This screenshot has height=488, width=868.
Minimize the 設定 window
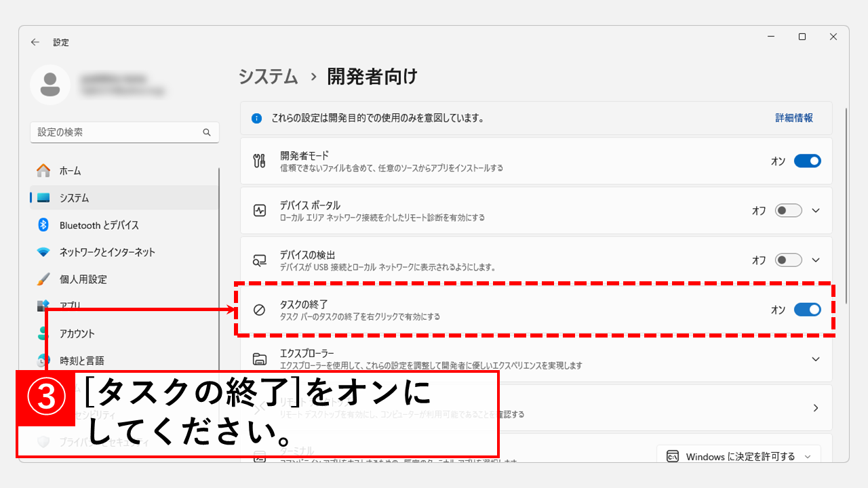point(771,37)
